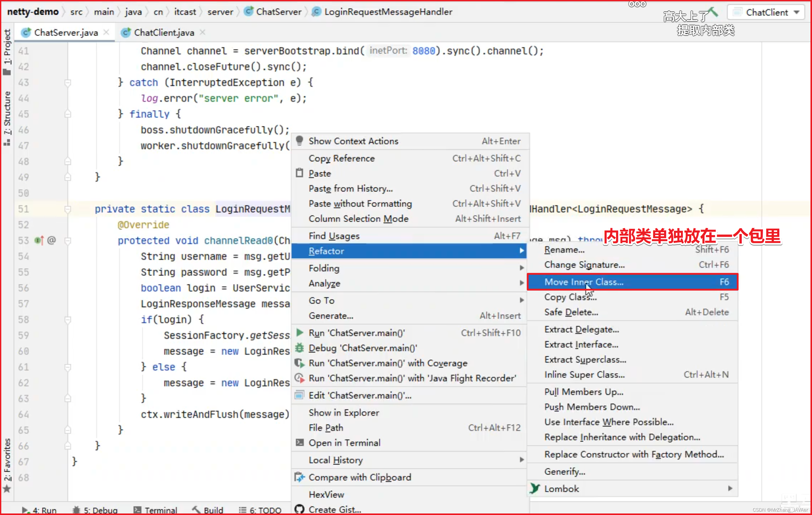Open the TODO tool window

coord(260,510)
